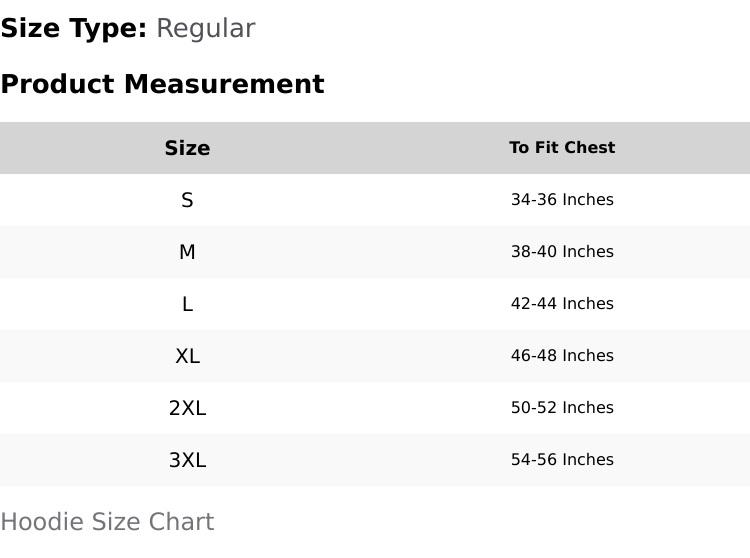Image resolution: width=750 pixels, height=558 pixels.
Task: Click the 42-44 Inches value
Action: [562, 304]
